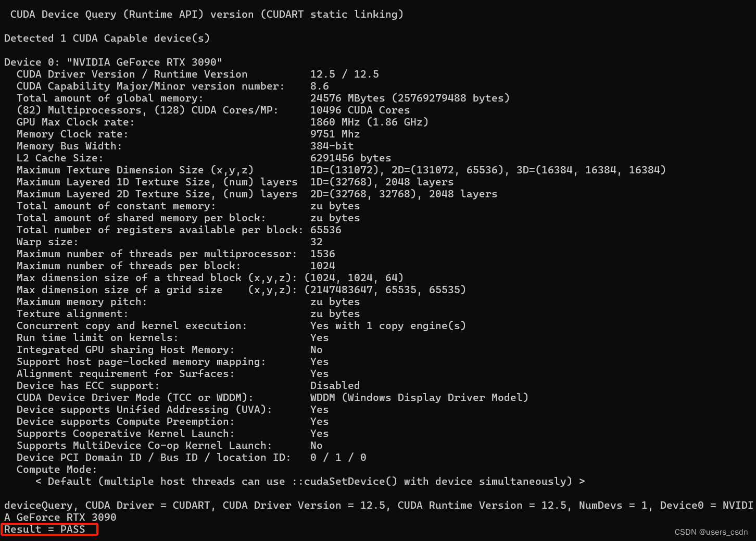Click the CUDA Capability value 8.6
This screenshot has height=541, width=756.
coord(319,86)
